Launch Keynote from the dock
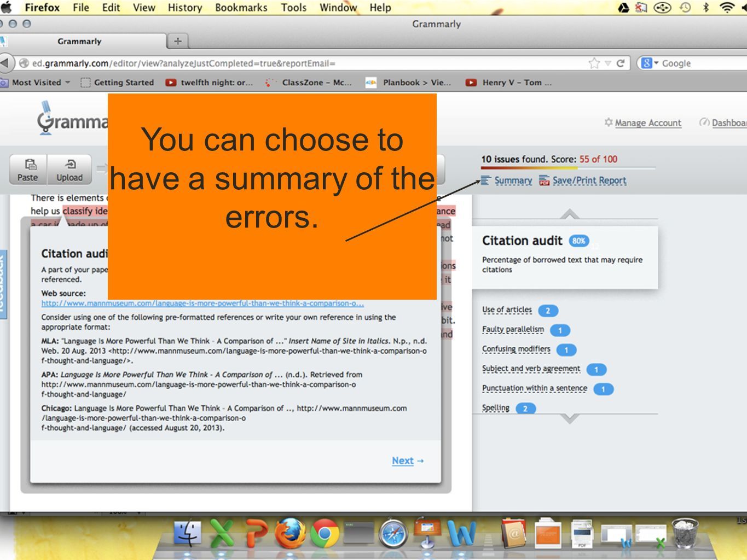 point(427,533)
